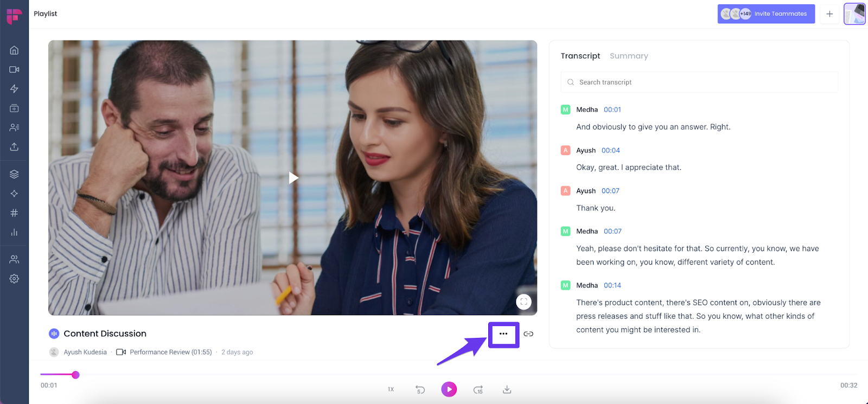Select the Transcript tab

580,56
